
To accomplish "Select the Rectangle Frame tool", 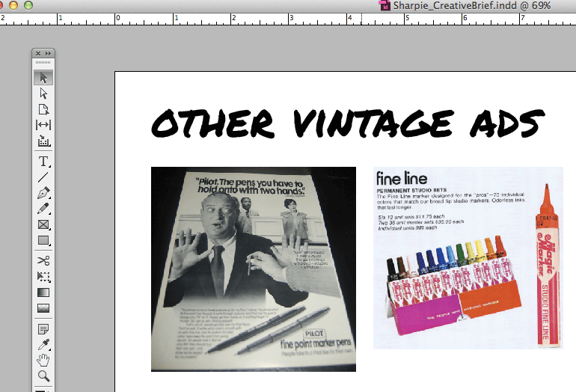I will 43,224.
